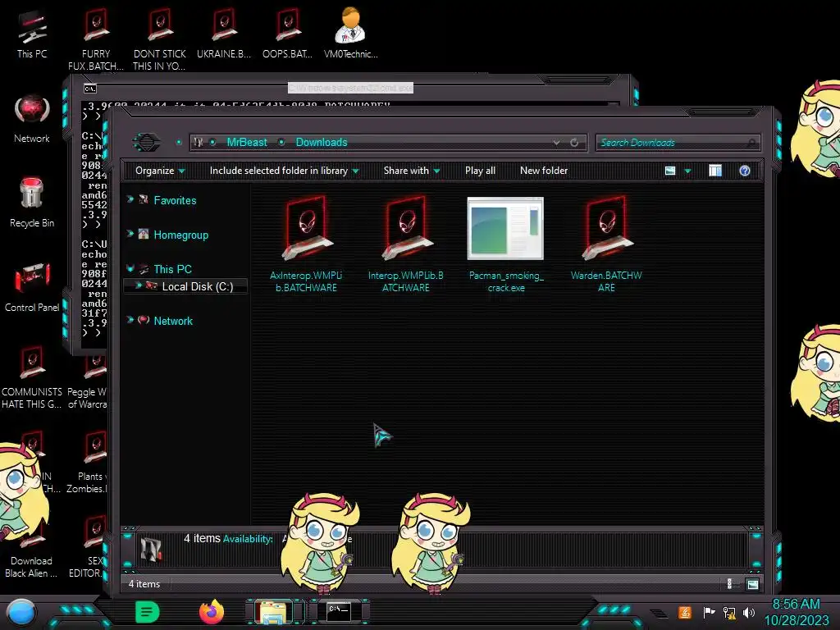Switch to large icons view in status bar

753,584
